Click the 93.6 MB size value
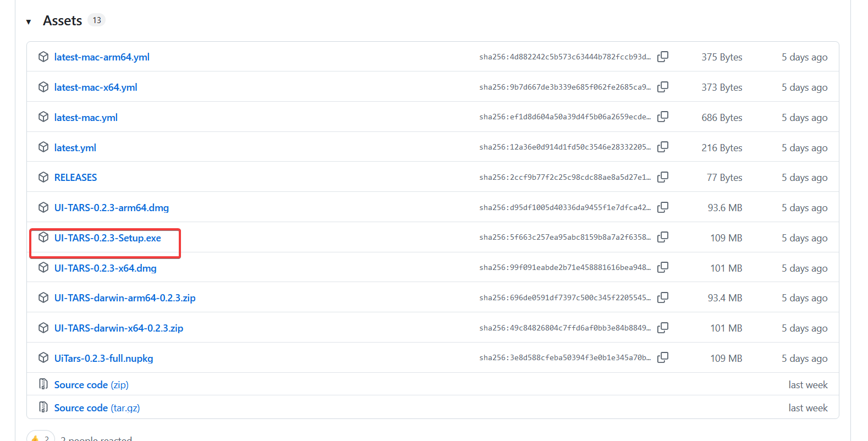 click(x=725, y=208)
